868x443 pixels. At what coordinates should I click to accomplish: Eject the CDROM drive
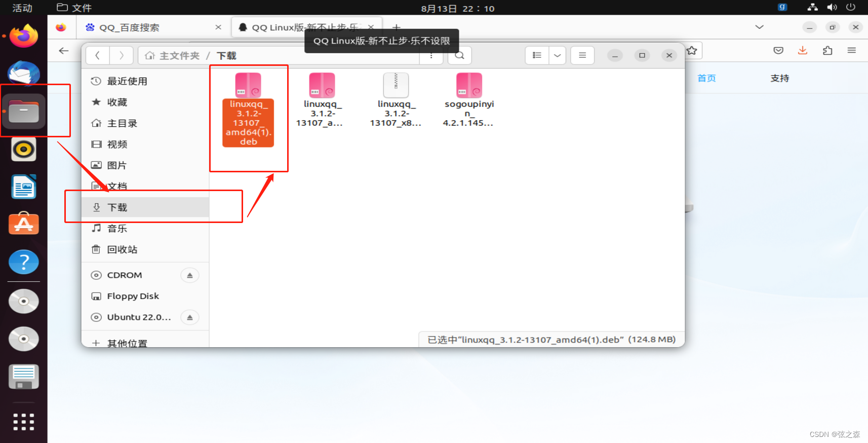(x=190, y=275)
